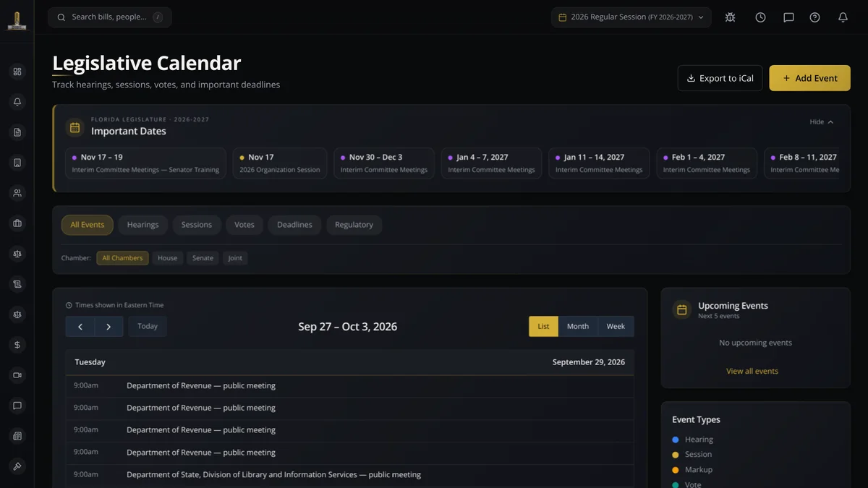Filter by Senate chamber

(x=203, y=258)
